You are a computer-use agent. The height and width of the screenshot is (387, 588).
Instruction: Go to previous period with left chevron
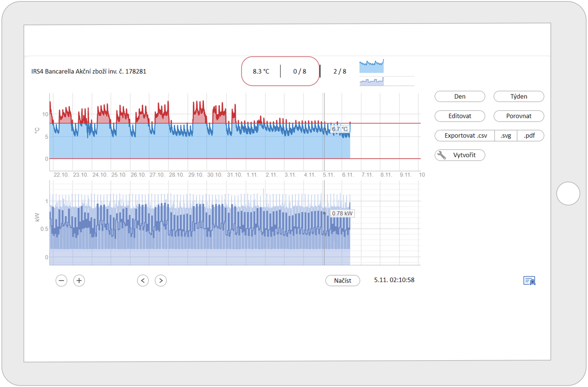pos(143,280)
